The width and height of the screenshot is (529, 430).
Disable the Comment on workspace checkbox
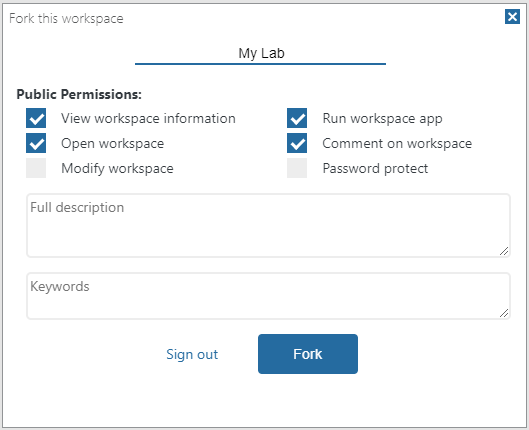tap(297, 143)
